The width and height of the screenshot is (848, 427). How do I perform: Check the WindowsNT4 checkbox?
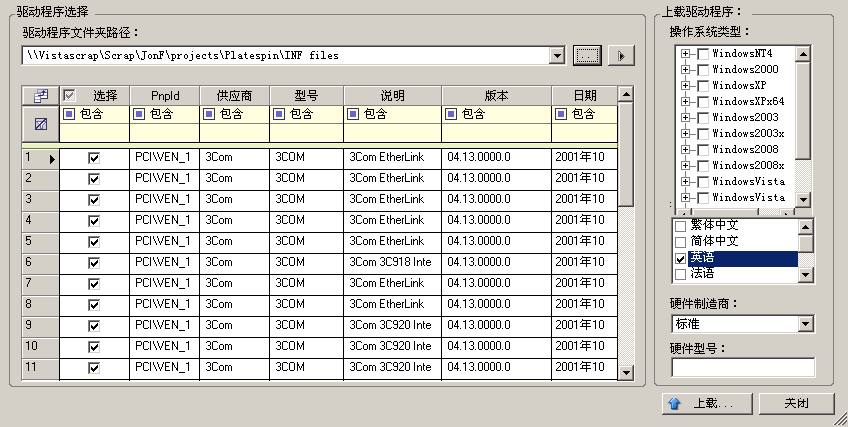click(703, 54)
